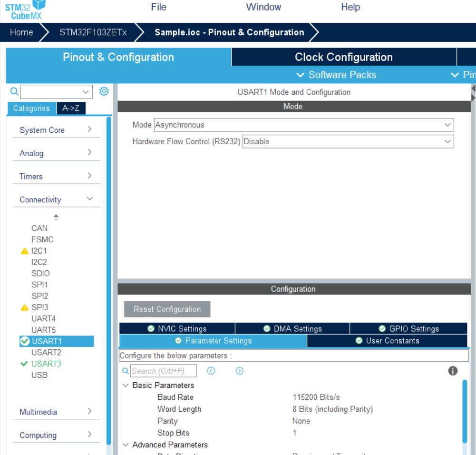
Task: Click the sort arrows above CAN
Action: pos(56,218)
